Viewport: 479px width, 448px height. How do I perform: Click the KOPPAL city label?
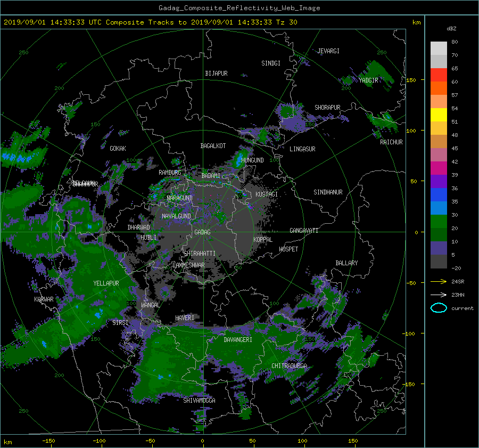(263, 240)
